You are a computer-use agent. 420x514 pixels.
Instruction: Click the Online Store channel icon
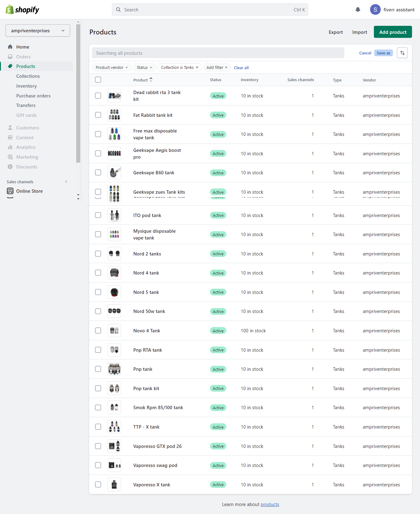(10, 191)
